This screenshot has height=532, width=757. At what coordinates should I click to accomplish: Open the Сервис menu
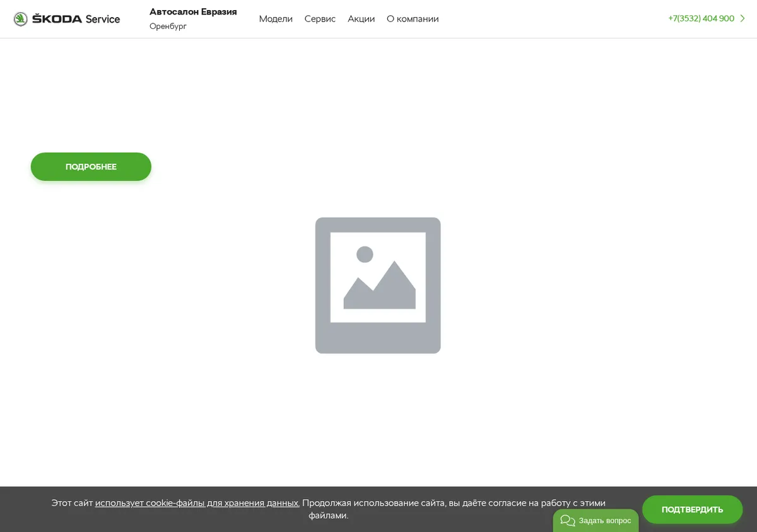[x=320, y=19]
